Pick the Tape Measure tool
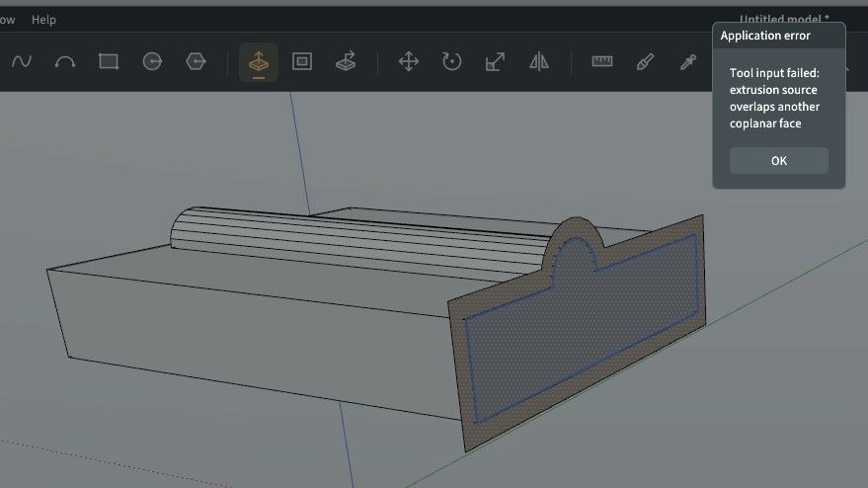Image resolution: width=868 pixels, height=488 pixels. coord(601,61)
